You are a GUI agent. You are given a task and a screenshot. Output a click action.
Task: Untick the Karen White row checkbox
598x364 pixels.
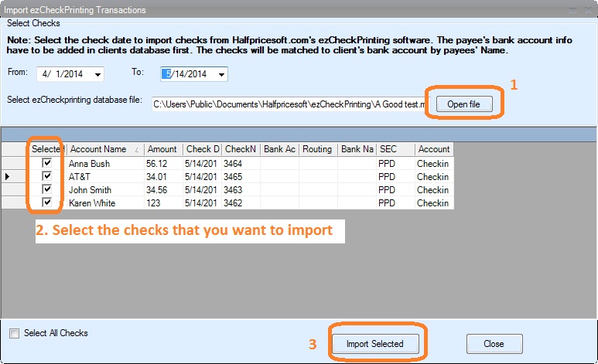47,203
